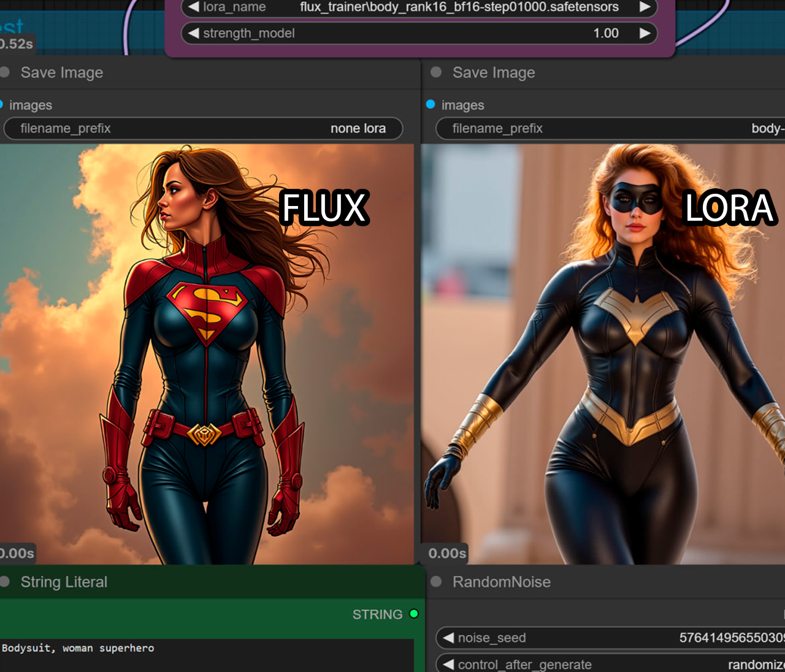The image size is (785, 672).
Task: Click the filename_prefix field containing 'none lora'
Action: coord(203,129)
